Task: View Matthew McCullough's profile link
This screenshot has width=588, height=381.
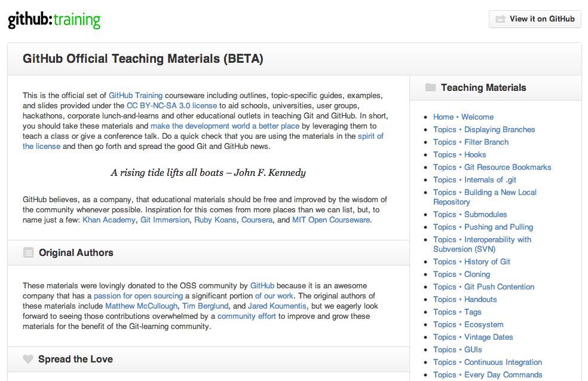Action: tap(142, 306)
